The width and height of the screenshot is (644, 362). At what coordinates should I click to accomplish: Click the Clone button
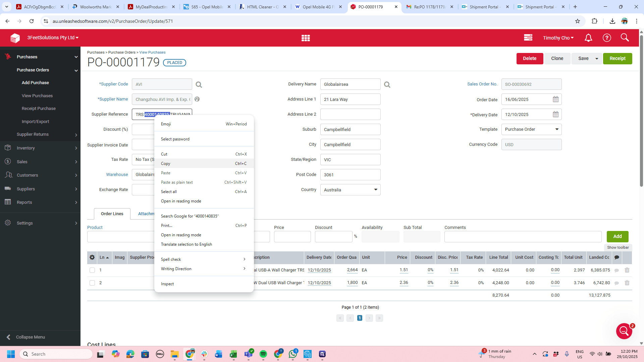(x=557, y=59)
